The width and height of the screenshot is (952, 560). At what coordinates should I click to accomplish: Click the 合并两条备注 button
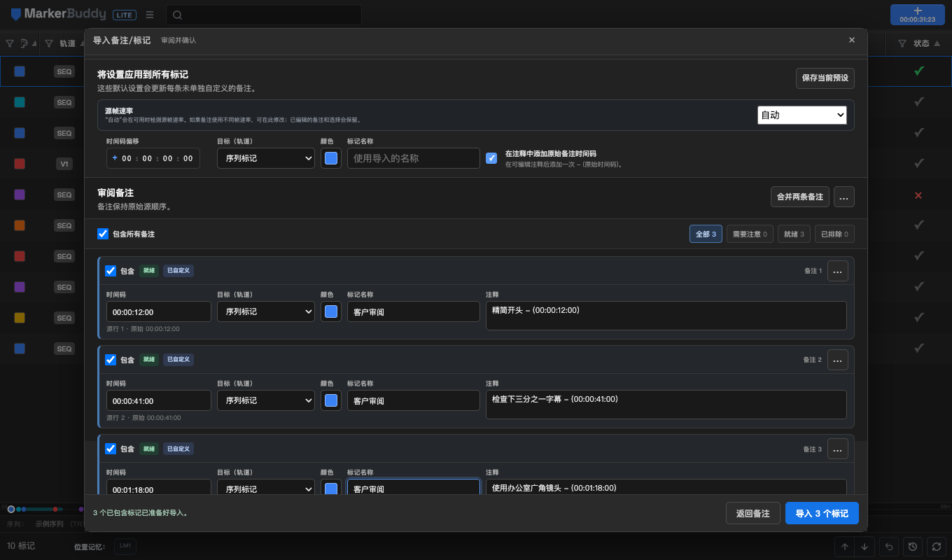799,197
